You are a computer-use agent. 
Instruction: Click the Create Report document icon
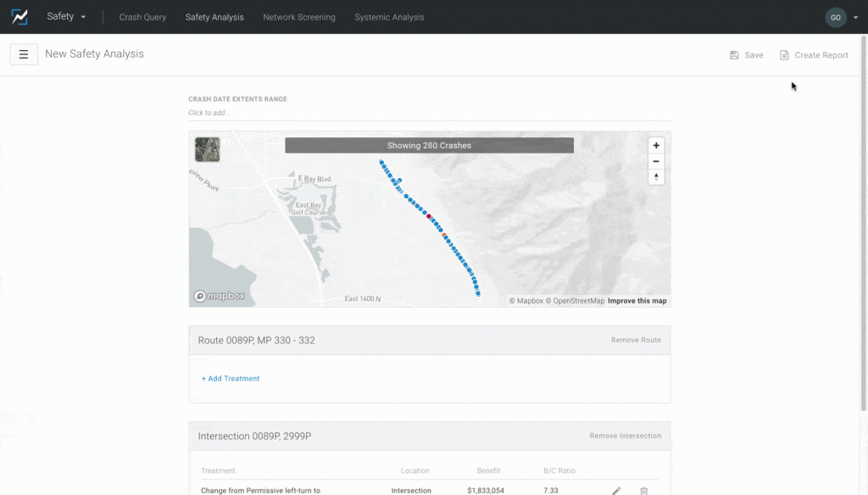click(784, 55)
